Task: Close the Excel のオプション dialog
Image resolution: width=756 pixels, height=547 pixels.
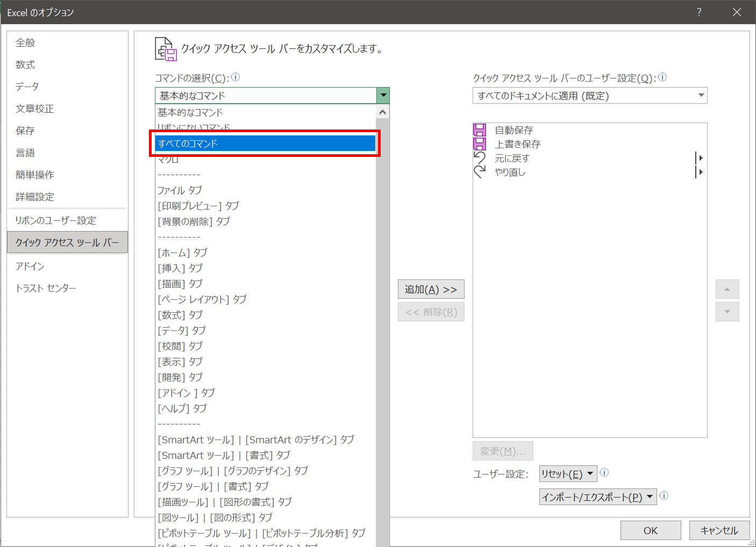Action: click(737, 12)
